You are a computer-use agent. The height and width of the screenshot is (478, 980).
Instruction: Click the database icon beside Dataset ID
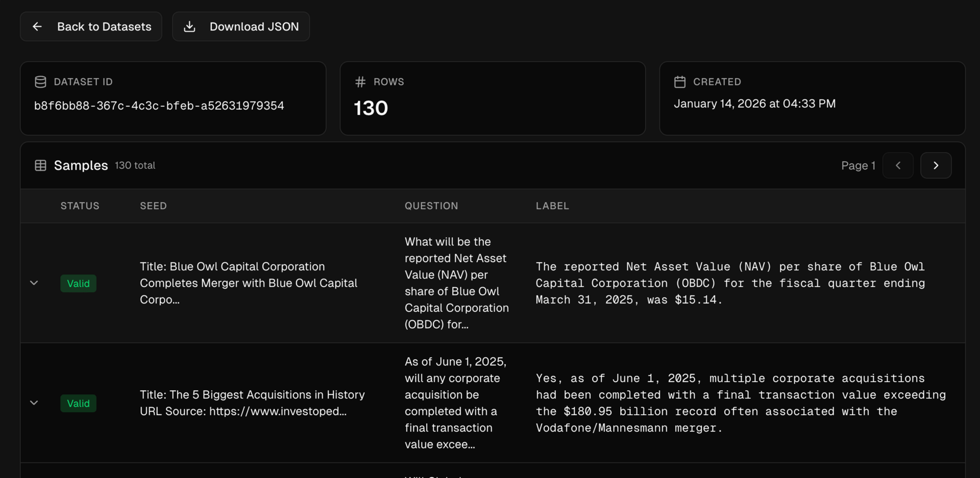click(40, 82)
